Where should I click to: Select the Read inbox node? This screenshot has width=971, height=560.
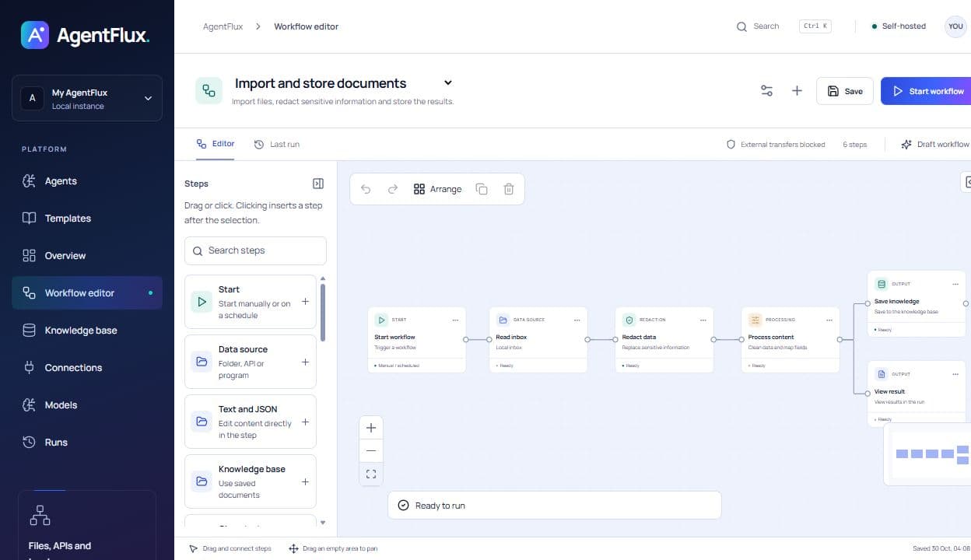click(538, 340)
